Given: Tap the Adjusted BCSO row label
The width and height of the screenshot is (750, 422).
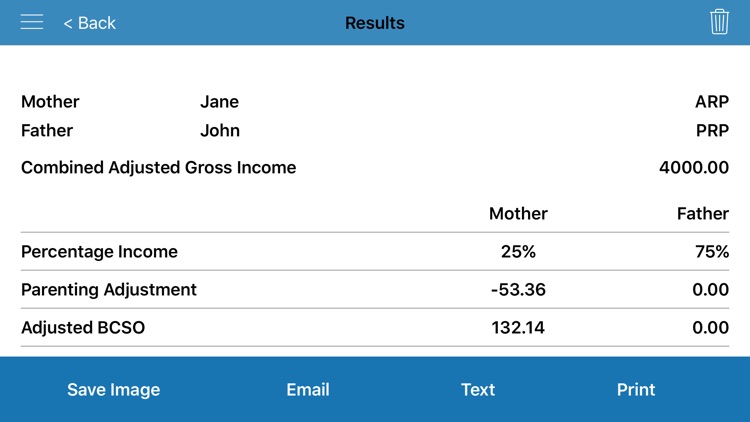Looking at the screenshot, I should point(83,328).
